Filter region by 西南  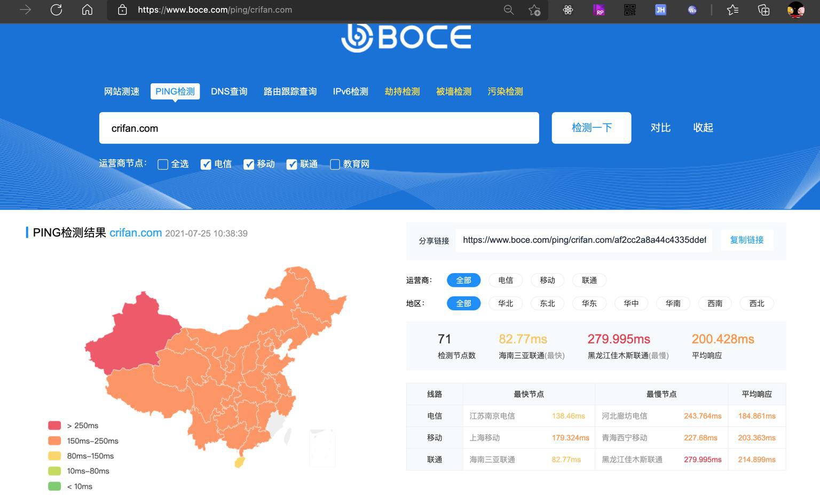pos(715,303)
